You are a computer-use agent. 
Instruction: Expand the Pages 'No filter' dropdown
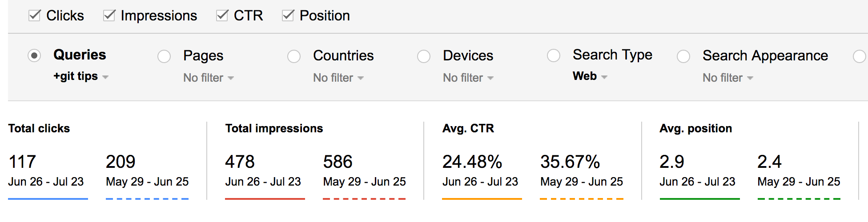(208, 78)
